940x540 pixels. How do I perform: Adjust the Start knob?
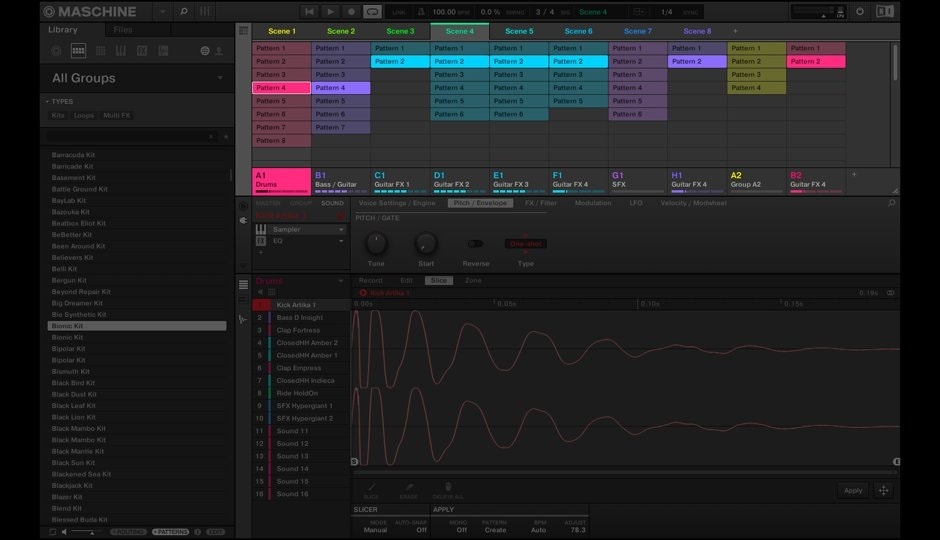click(426, 243)
